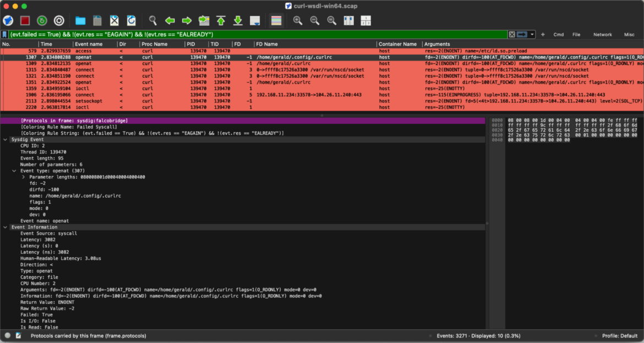This screenshot has width=644, height=343.
Task: Click the Misc filter button
Action: coord(629,35)
